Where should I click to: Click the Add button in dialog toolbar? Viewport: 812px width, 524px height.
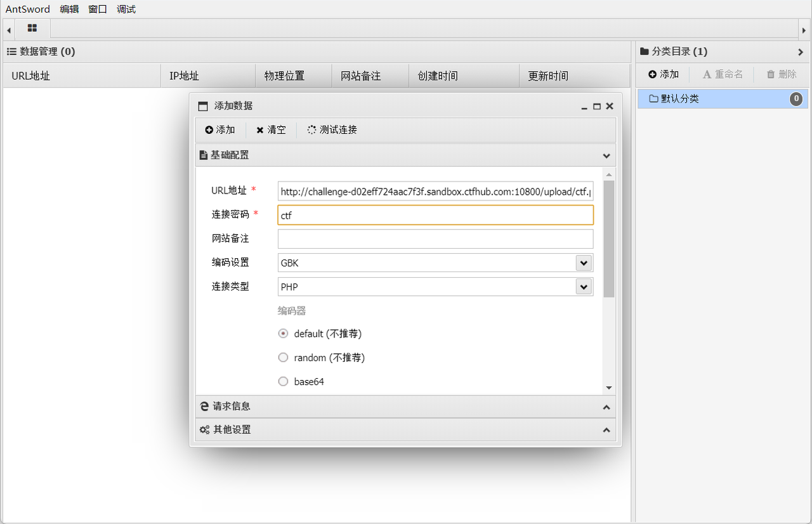[220, 130]
